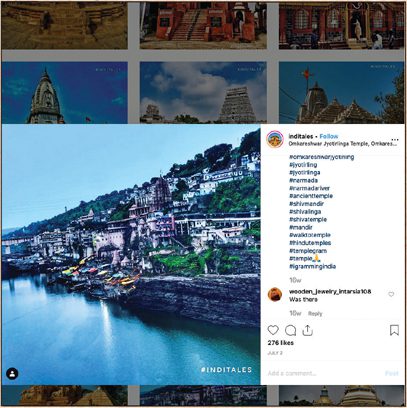Like the wooden_jewelry_intarsia108 comment
Screen dimensions: 407x408
[x=391, y=294]
